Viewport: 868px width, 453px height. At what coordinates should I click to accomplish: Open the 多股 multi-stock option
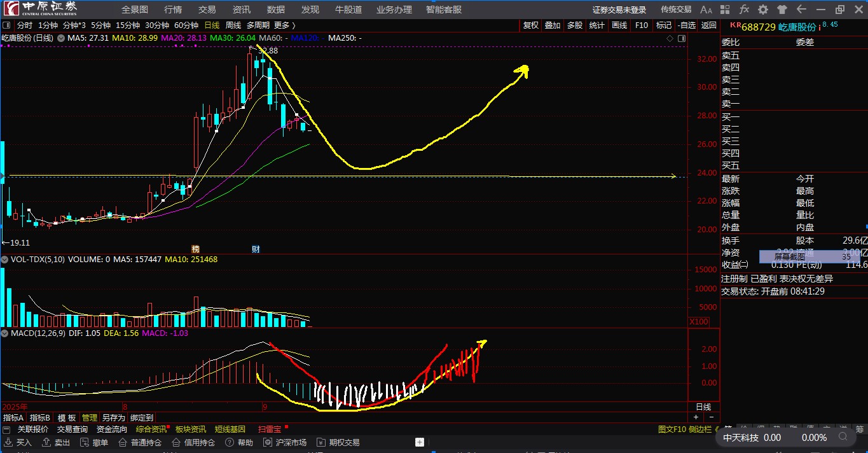coord(575,25)
